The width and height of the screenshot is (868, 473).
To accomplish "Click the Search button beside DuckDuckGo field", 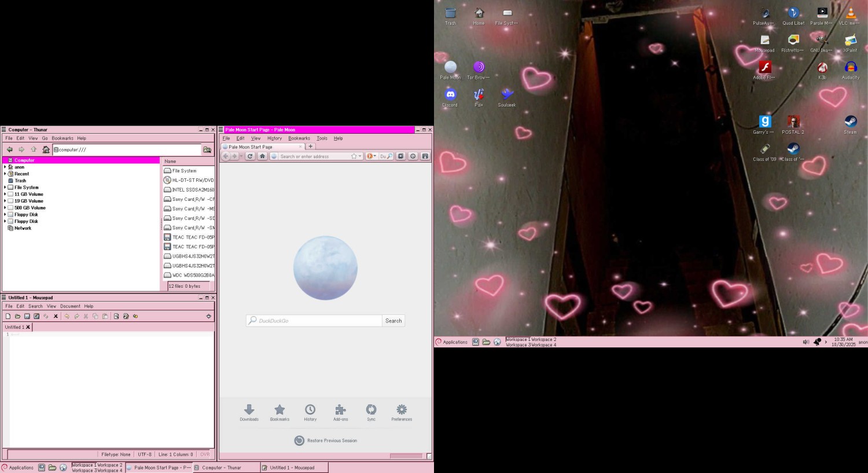I will pos(393,321).
